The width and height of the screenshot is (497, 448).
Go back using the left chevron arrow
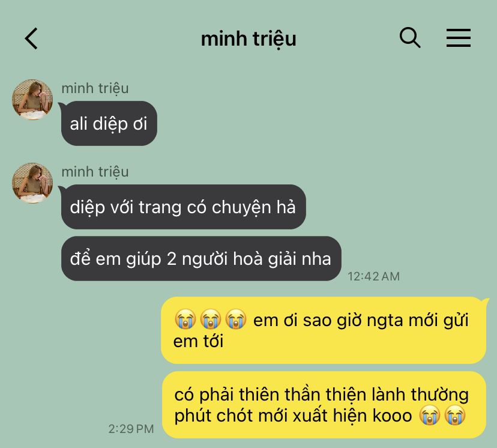click(31, 38)
